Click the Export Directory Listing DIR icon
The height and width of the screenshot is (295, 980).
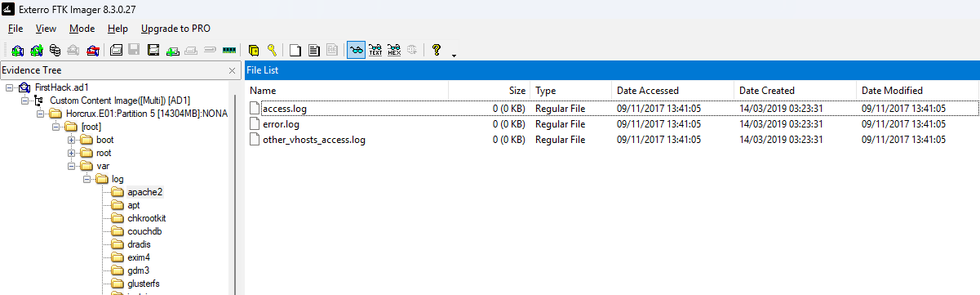[x=332, y=50]
